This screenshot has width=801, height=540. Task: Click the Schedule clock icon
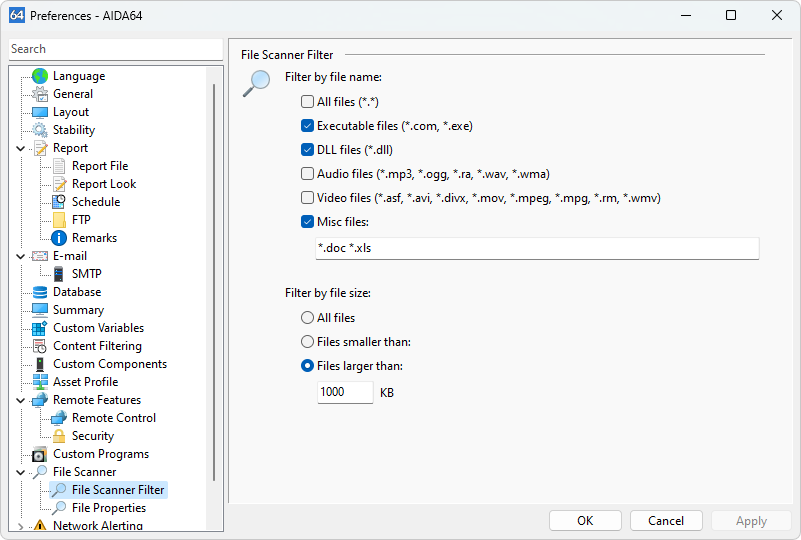[59, 202]
